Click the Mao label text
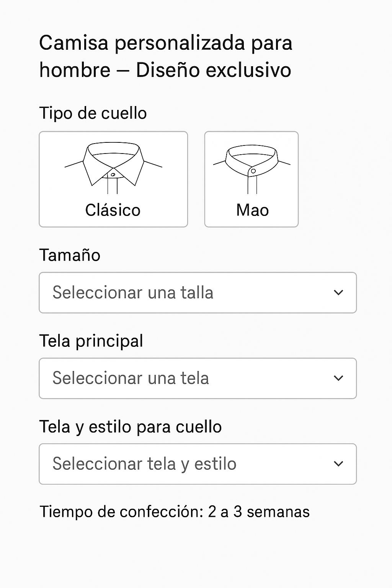The height and width of the screenshot is (588, 392). [253, 210]
